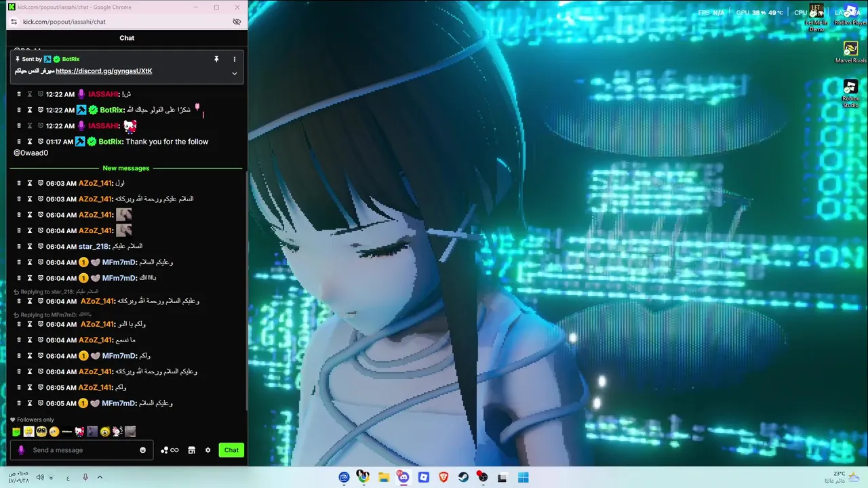Open chat settings gear icon

click(208, 450)
